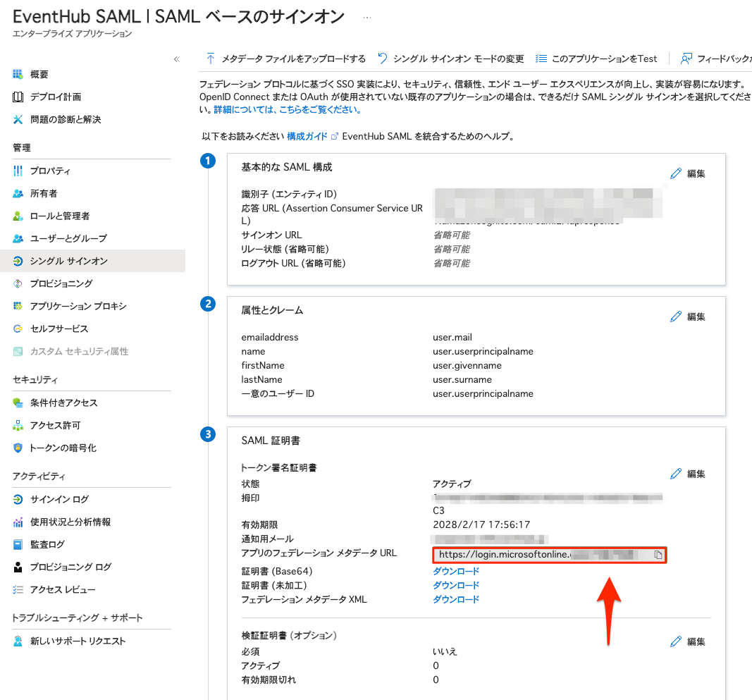The image size is (752, 700).
Task: Click the トークンの暗号化 shield icon
Action: (x=18, y=448)
